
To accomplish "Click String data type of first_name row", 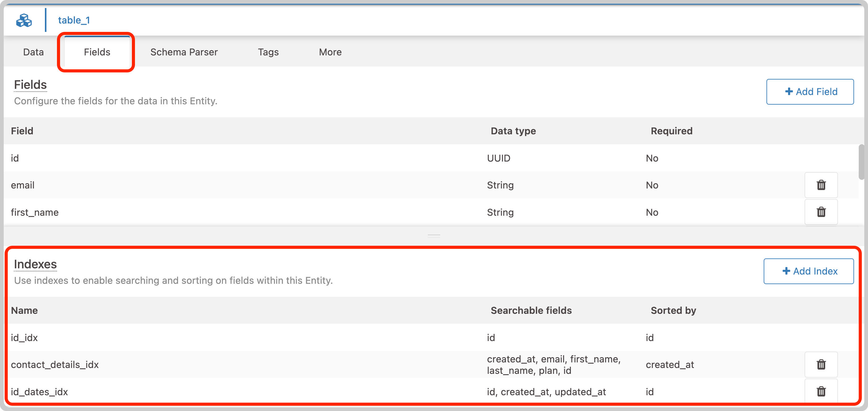I will (x=500, y=212).
